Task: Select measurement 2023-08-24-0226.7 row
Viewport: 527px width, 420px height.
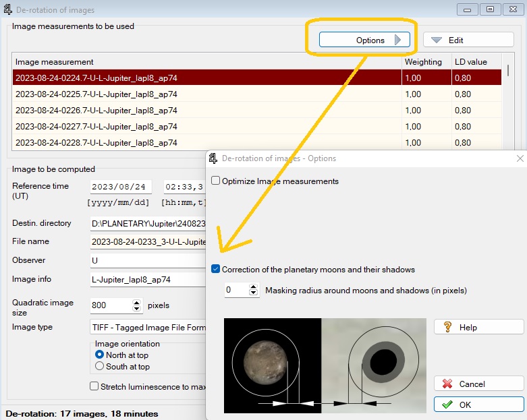Action: [x=96, y=110]
